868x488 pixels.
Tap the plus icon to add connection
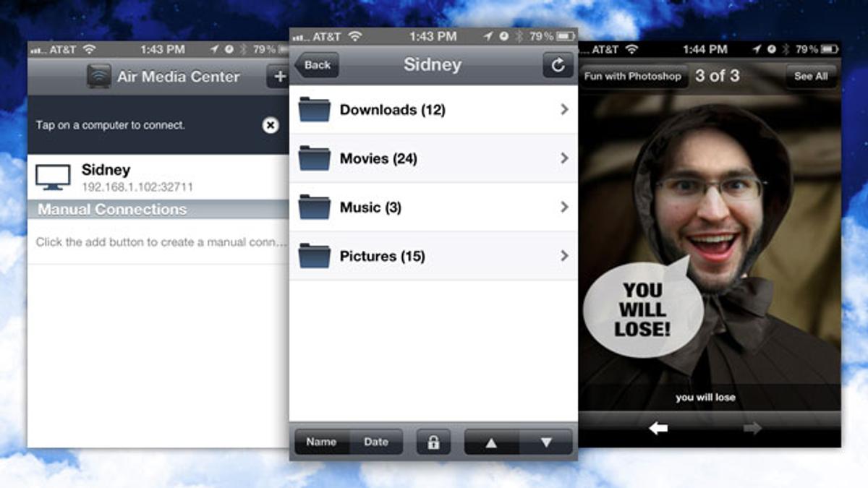(x=278, y=77)
